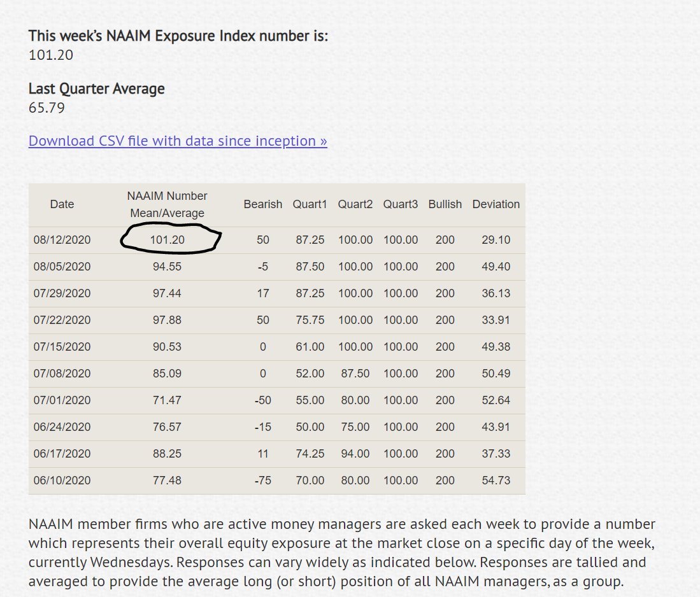700x597 pixels.
Task: Click the NAAIM Number Mean/Average column header
Action: click(x=167, y=204)
